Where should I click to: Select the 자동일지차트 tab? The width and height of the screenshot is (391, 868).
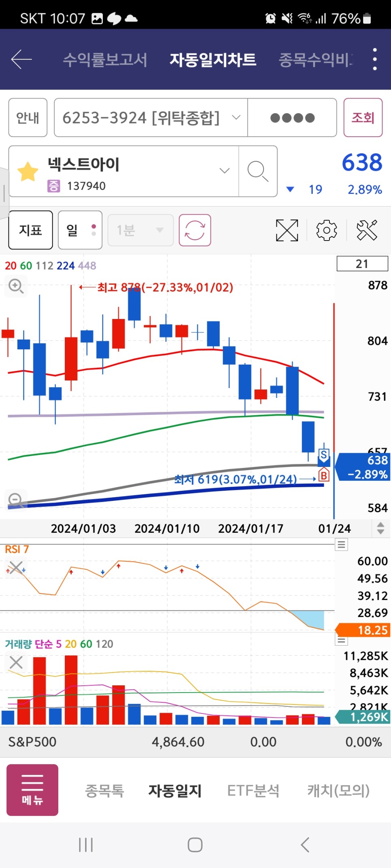(213, 60)
